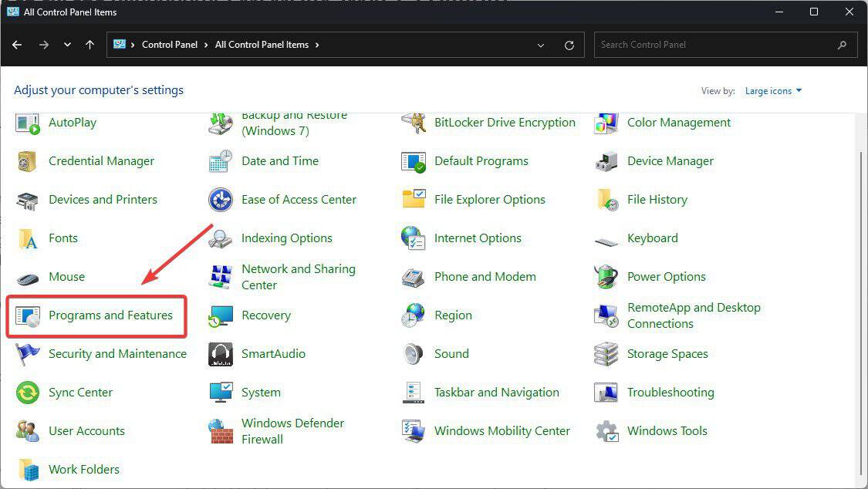Open the Programs and Features icon

click(x=27, y=316)
